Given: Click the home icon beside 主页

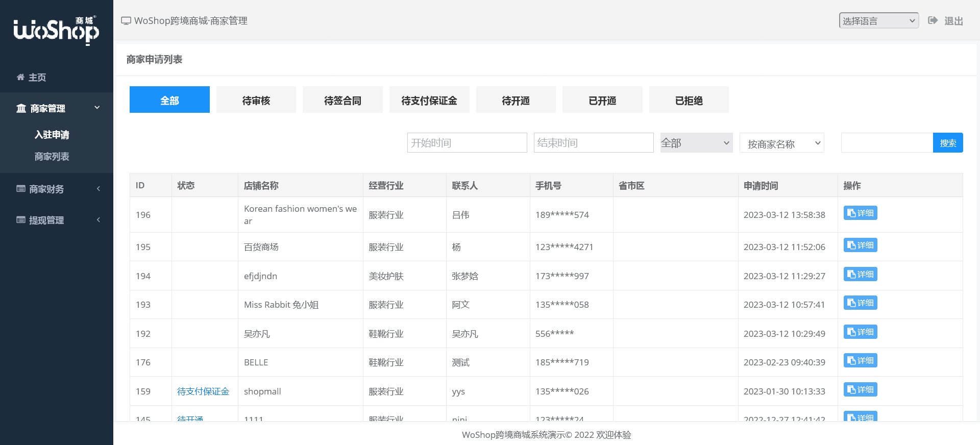Looking at the screenshot, I should pyautogui.click(x=20, y=77).
